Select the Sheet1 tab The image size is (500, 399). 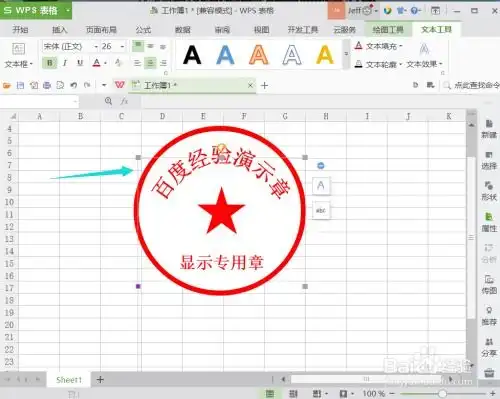69,380
